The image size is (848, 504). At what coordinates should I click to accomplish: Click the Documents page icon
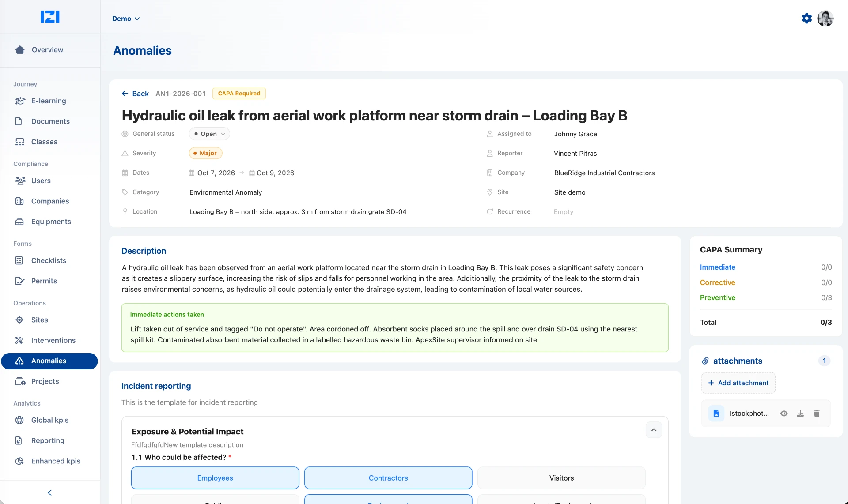click(x=19, y=121)
